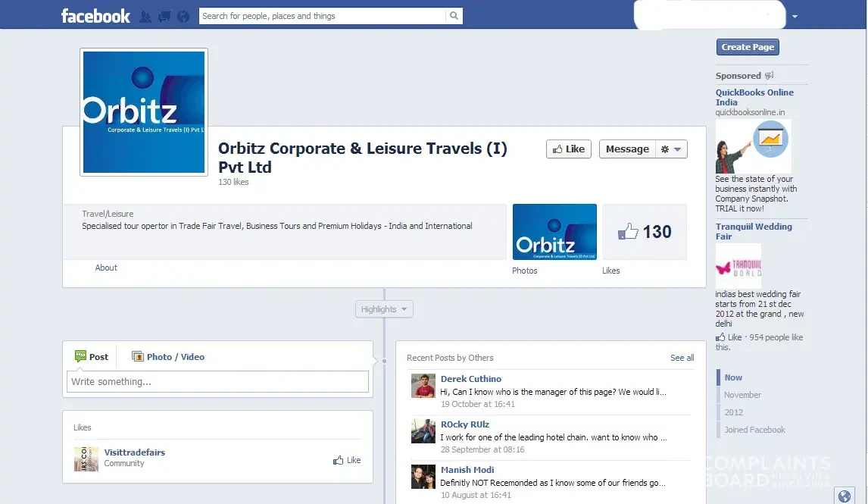Click the Facebook logo
Viewport: 868px width, 504px height.
point(95,16)
